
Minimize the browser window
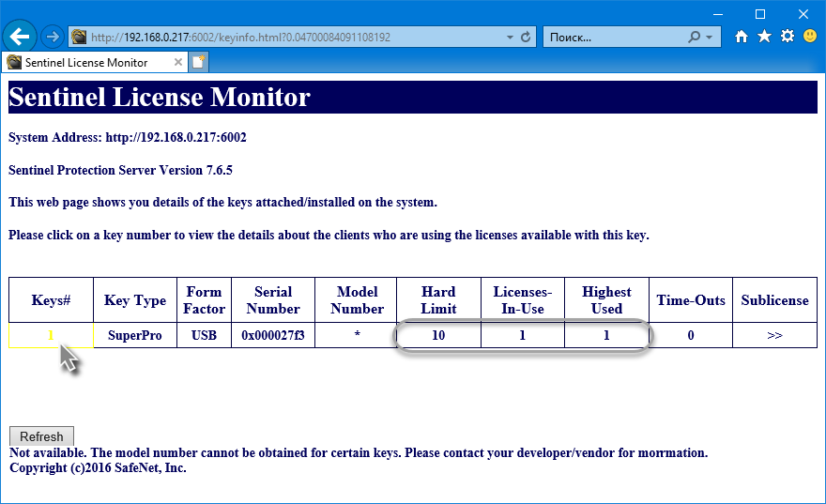tap(717, 14)
